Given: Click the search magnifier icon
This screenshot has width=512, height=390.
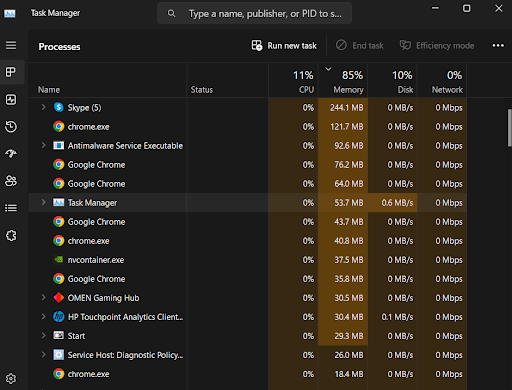Looking at the screenshot, I should point(171,13).
